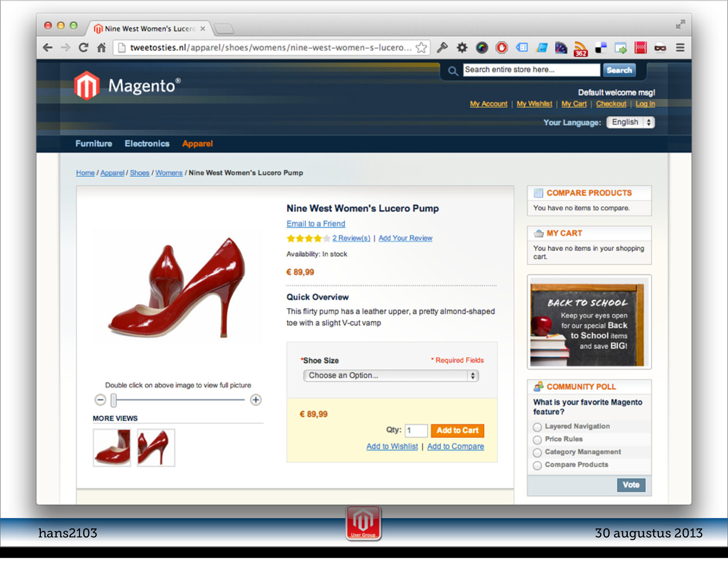Screen dimensions: 728x561
Task: Click the Qty input field
Action: (x=416, y=431)
